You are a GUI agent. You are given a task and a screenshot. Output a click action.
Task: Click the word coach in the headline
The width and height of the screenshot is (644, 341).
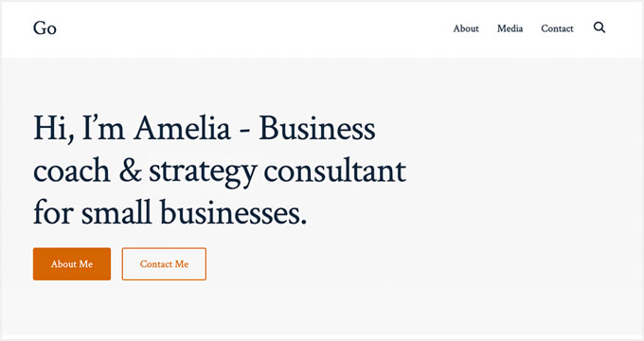[71, 170]
